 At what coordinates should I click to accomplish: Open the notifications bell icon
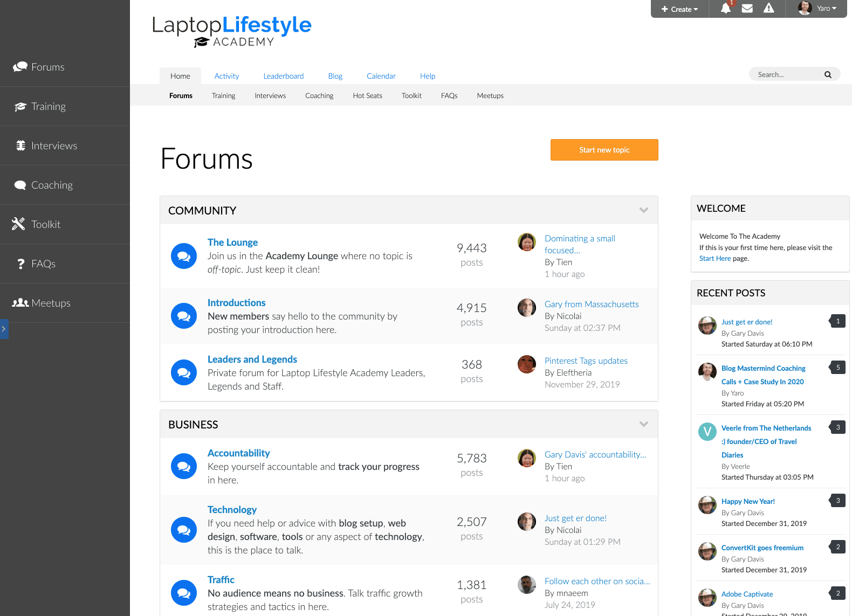726,8
